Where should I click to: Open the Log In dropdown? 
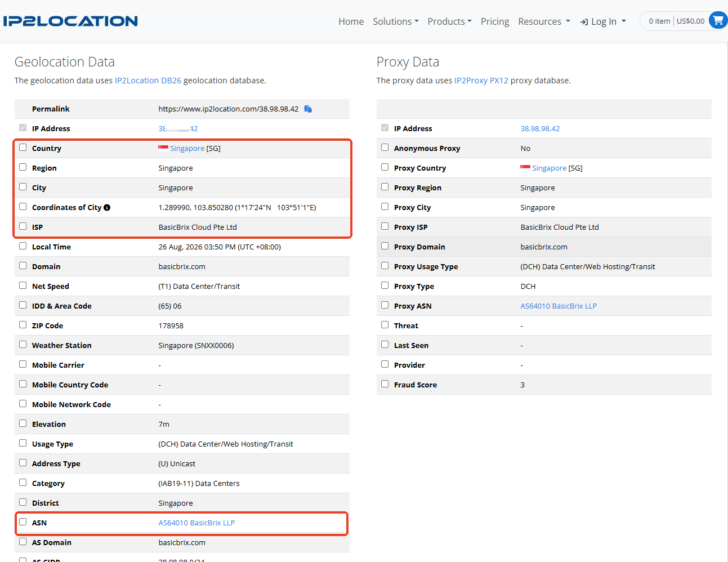pos(603,21)
